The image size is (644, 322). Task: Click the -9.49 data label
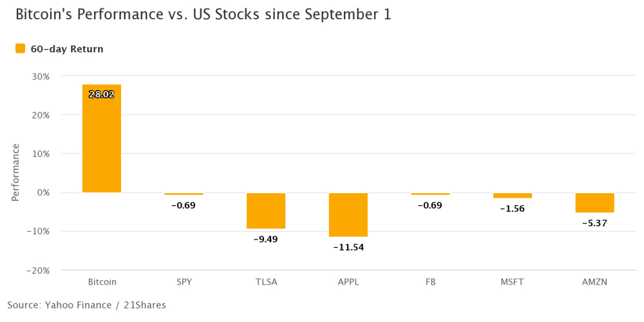click(x=266, y=239)
